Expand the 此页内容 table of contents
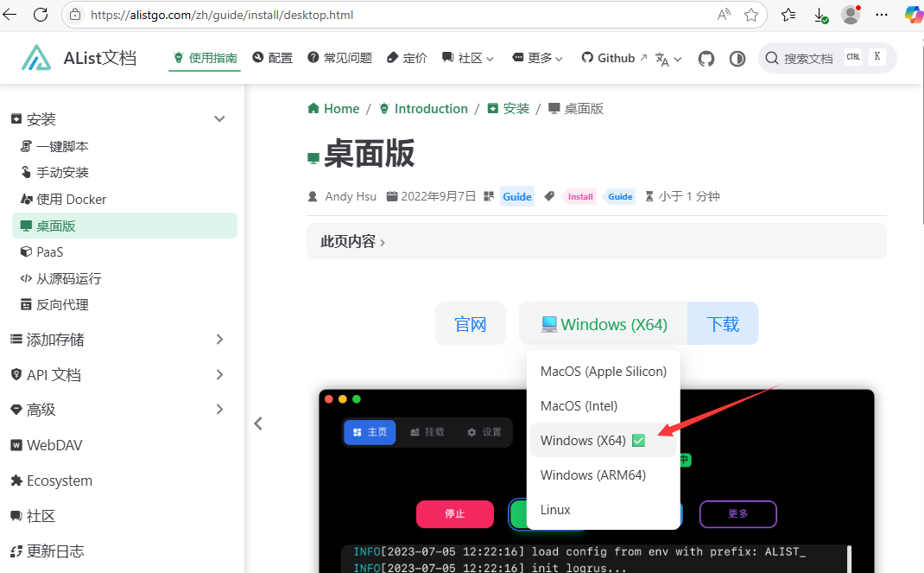The image size is (924, 573). (x=597, y=241)
